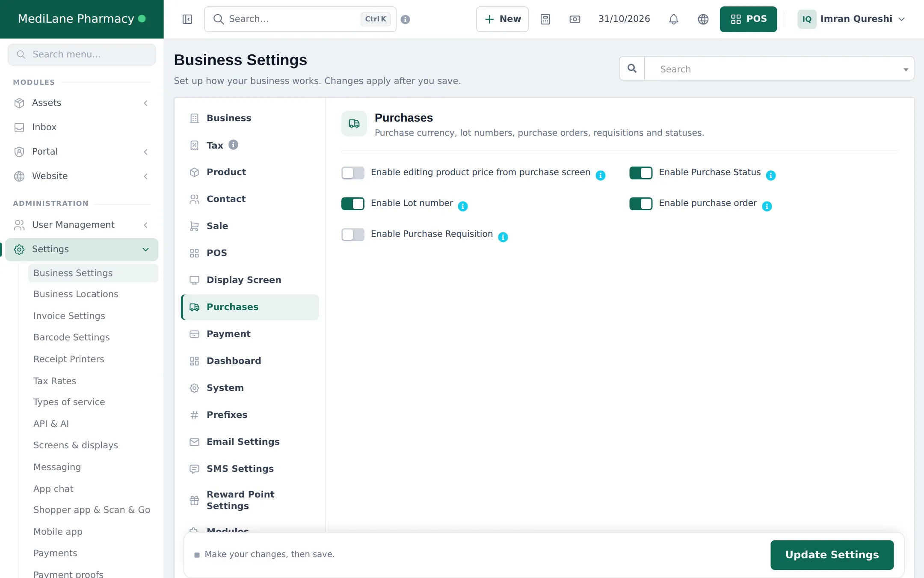Open the Email Settings tab

pos(250,442)
